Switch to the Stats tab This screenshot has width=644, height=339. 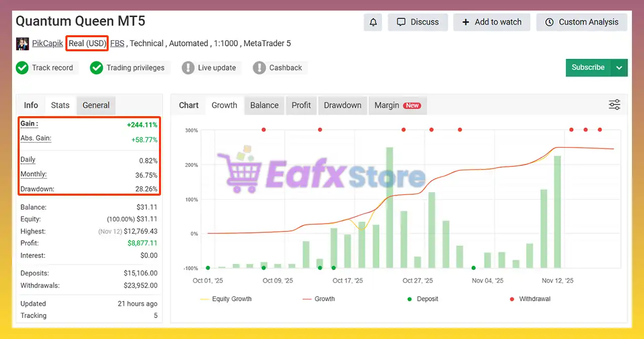tap(60, 105)
